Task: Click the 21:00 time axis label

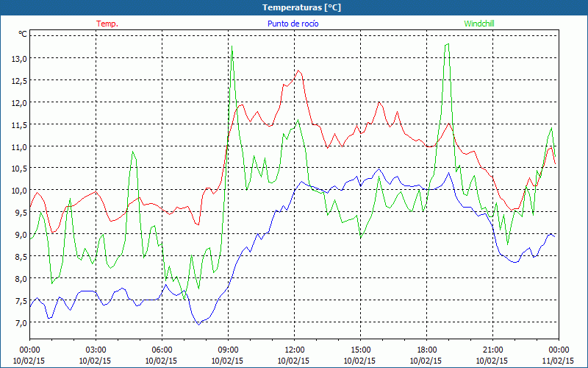Action: click(492, 350)
